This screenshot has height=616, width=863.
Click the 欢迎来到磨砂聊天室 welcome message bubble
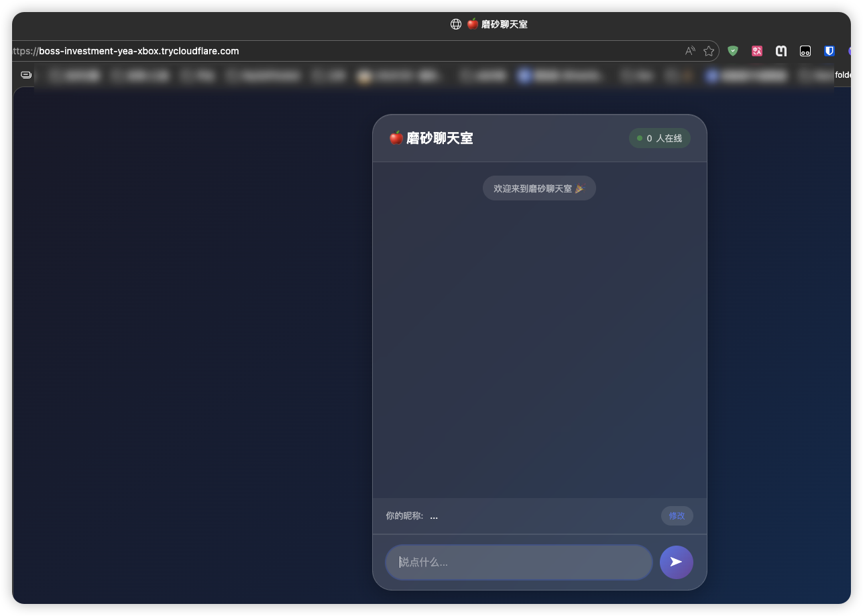pos(539,188)
